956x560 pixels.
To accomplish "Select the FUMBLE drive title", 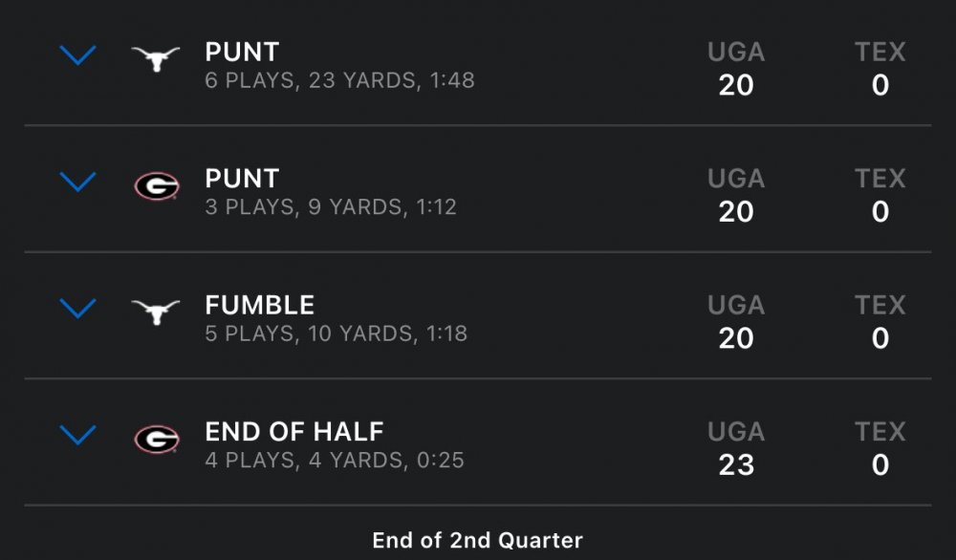I will 259,306.
